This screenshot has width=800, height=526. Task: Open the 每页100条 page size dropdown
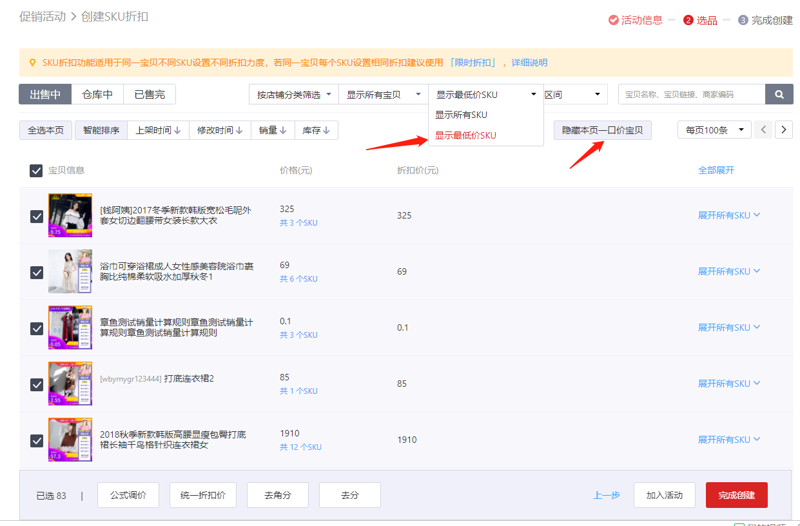tap(714, 130)
